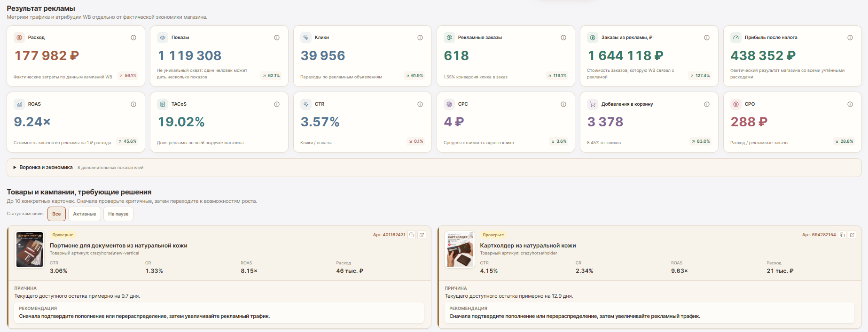
Task: Show info for Добавления в корзину
Action: 707,104
